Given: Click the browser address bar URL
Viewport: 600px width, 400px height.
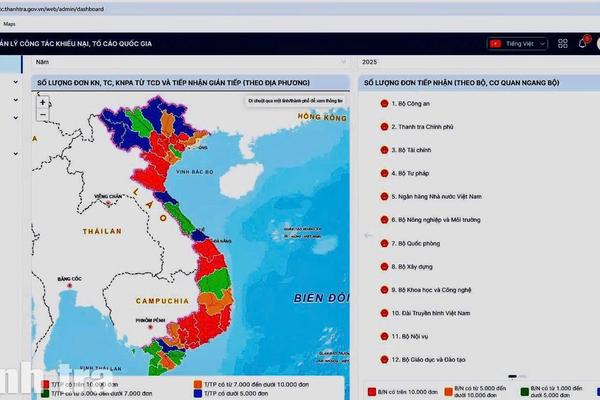Looking at the screenshot, I should (52, 9).
